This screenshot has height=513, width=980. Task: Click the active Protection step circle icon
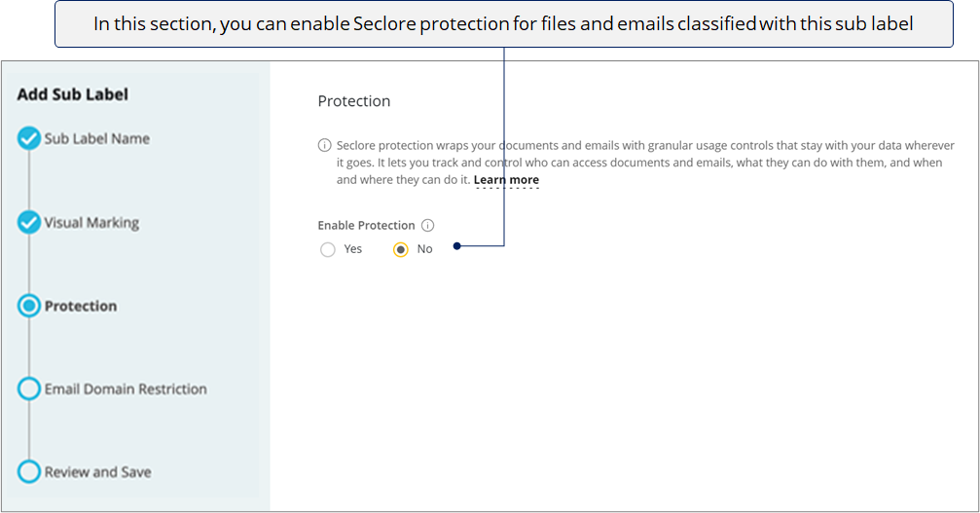tap(29, 306)
